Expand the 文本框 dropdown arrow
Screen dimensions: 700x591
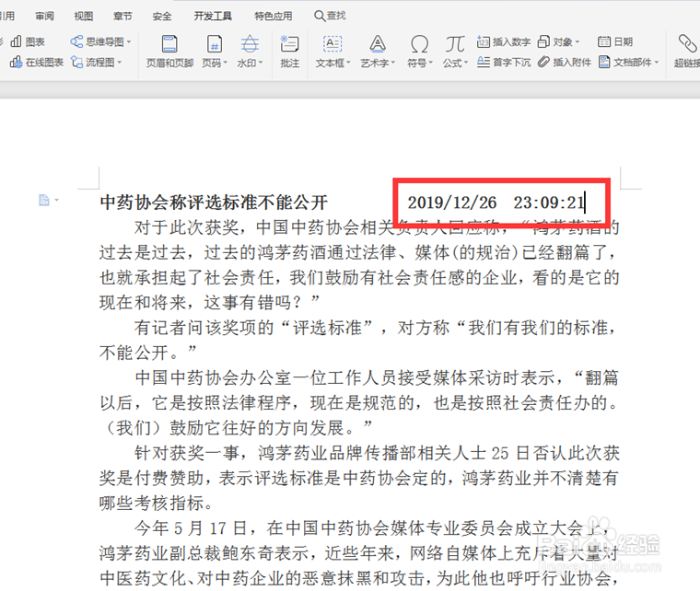pyautogui.click(x=349, y=63)
